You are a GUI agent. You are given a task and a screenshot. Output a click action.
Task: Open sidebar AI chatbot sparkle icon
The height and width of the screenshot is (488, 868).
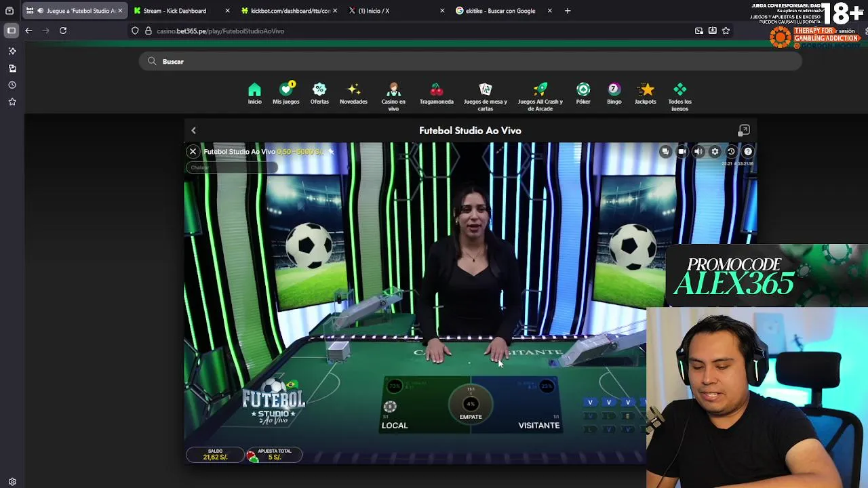point(12,51)
